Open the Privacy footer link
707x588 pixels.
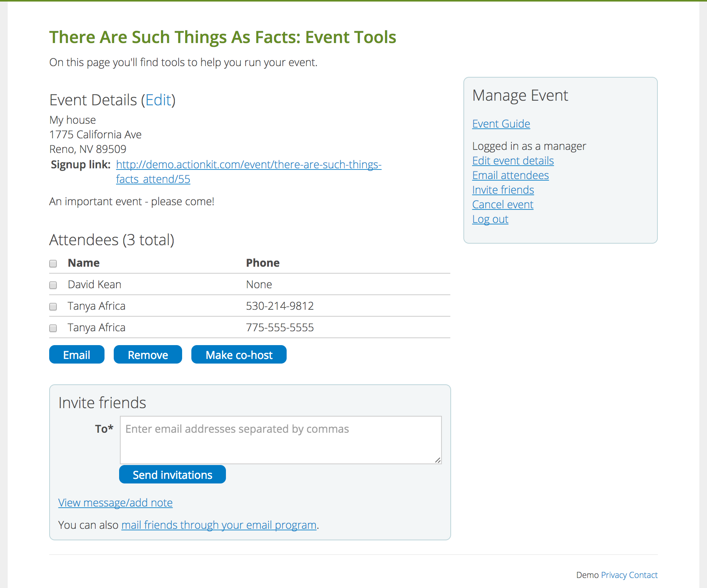pos(614,575)
